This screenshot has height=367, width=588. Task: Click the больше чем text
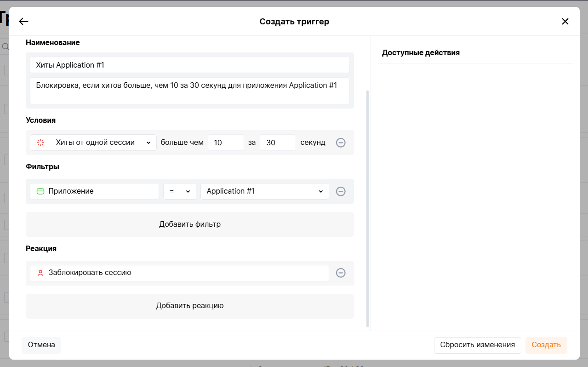(x=182, y=143)
